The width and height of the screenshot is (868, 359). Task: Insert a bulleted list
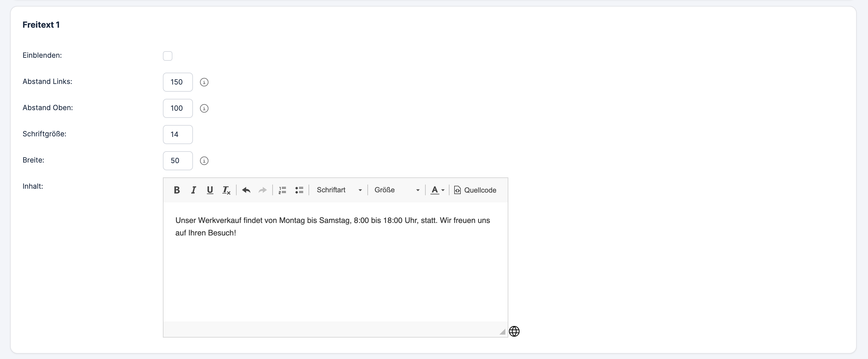pyautogui.click(x=299, y=190)
